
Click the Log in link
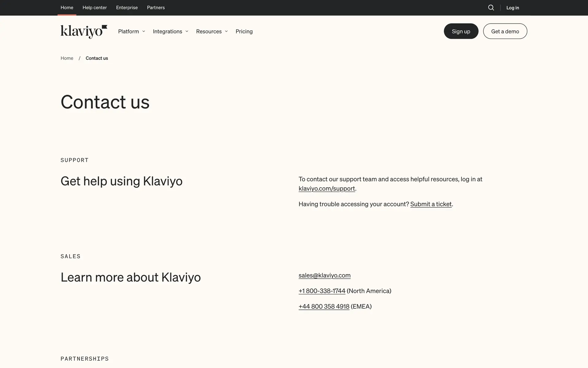(512, 8)
